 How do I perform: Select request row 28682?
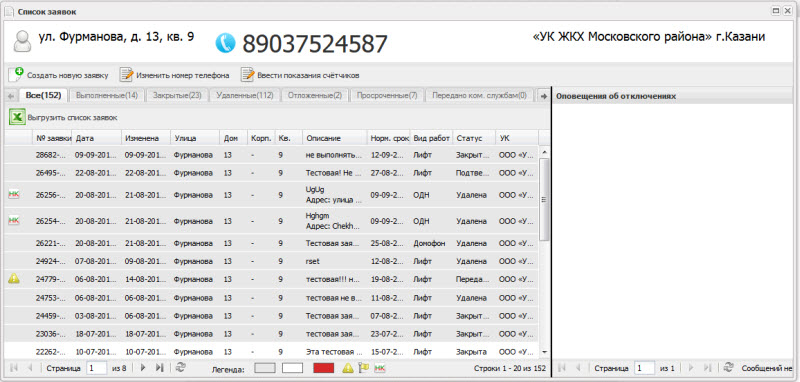271,155
